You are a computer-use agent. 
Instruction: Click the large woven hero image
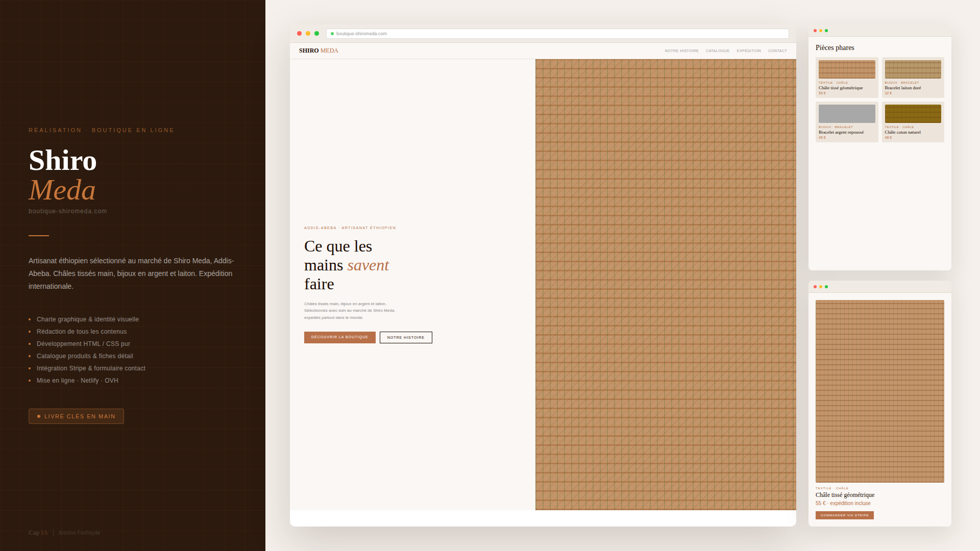tap(666, 284)
